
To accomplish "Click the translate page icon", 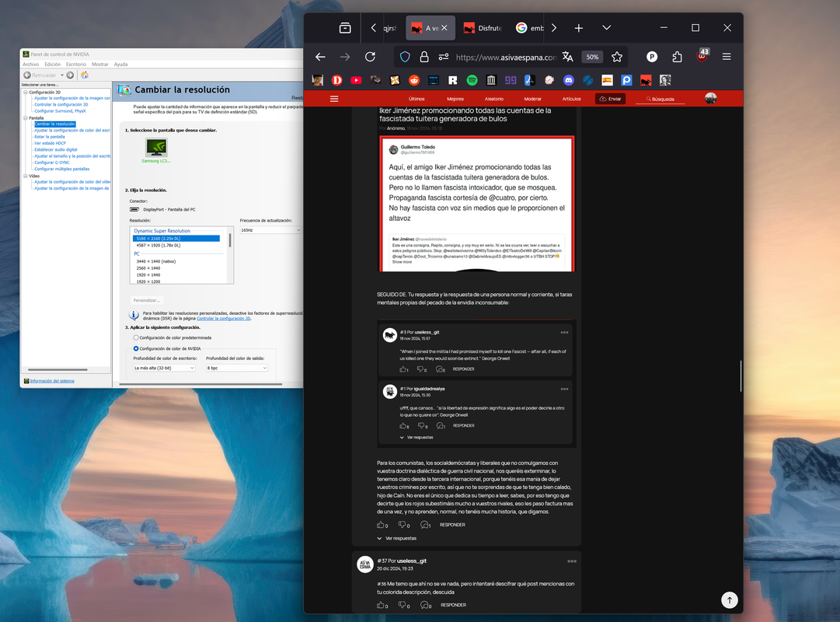I will point(568,57).
